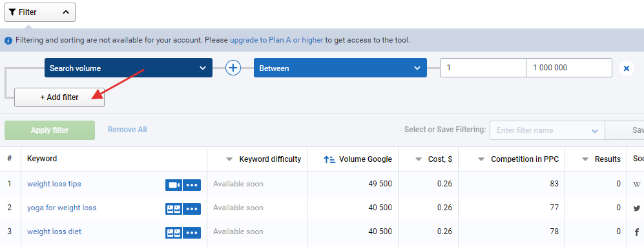644x247 pixels.
Task: Click the Wikipedia icon in the weight loss tips row
Action: (637, 184)
